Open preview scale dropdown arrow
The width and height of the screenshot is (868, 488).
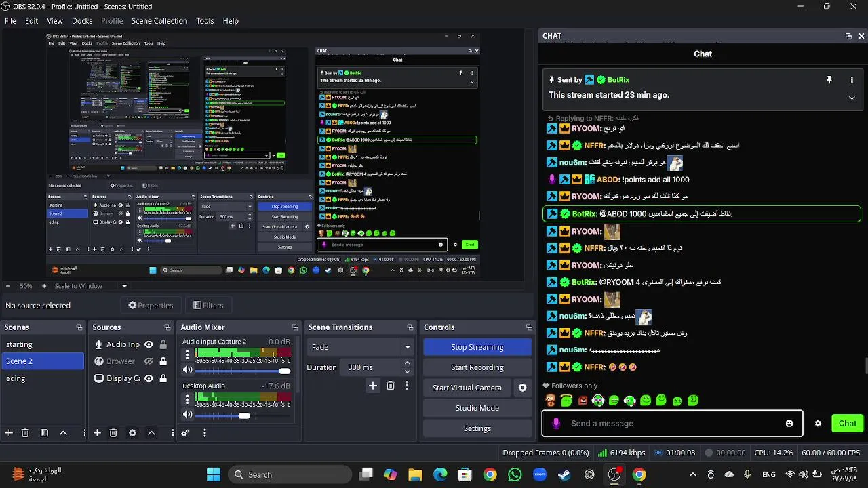(124, 286)
